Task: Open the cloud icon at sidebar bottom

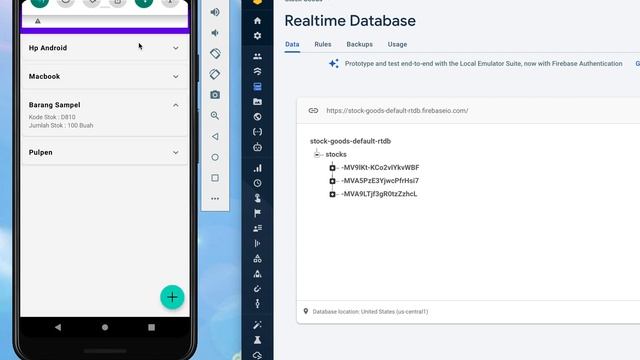Action: coord(258,355)
